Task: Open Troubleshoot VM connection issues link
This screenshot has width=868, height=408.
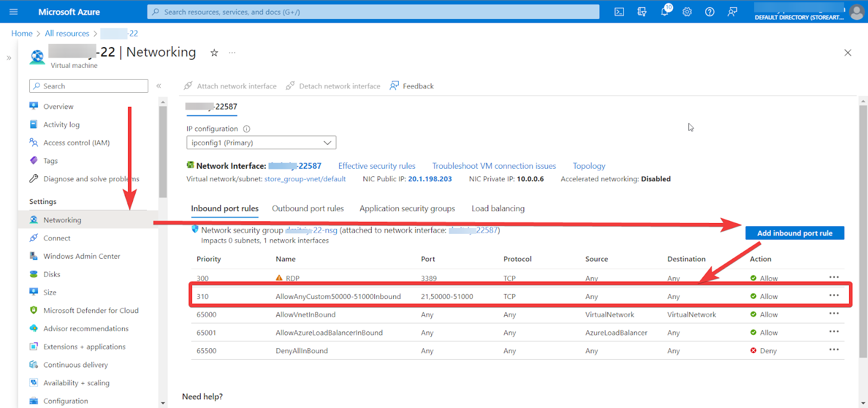Action: (494, 166)
